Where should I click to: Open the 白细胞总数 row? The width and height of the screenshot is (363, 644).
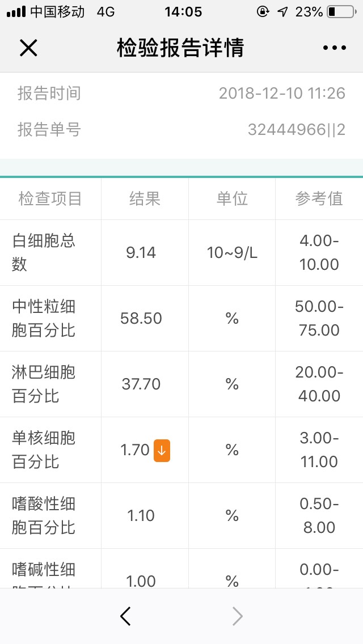click(181, 253)
